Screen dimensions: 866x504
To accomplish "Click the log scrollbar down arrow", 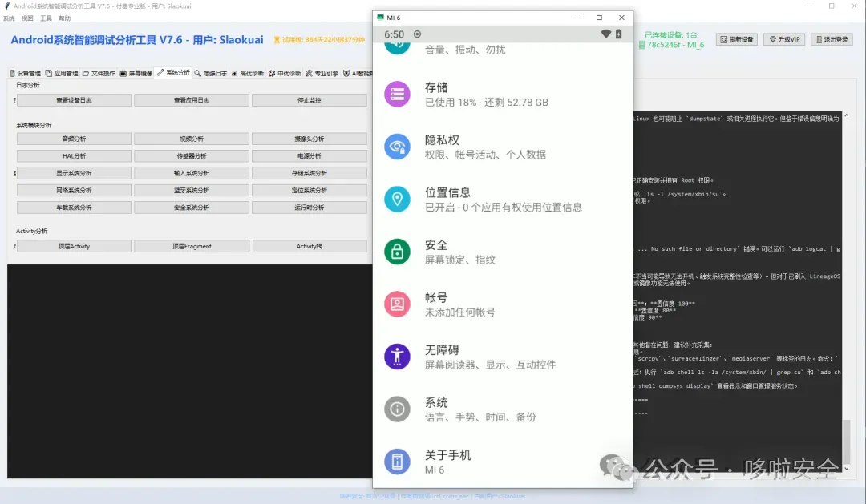I will tap(847, 469).
